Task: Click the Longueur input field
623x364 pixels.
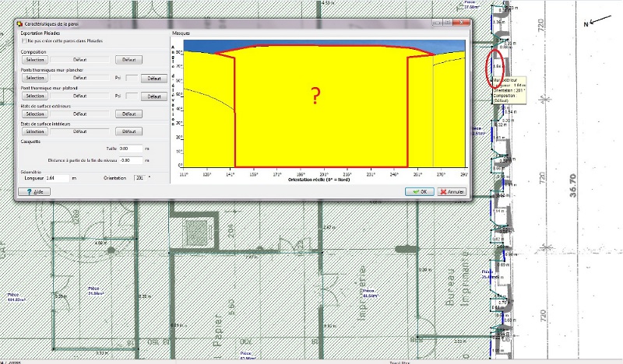Action: 58,178
